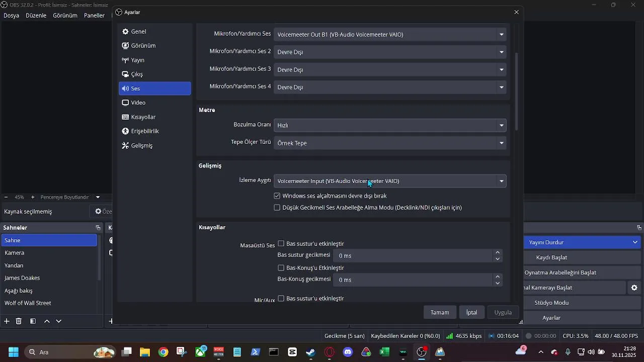The height and width of the screenshot is (362, 644).
Task: Click the İptal button
Action: (x=472, y=312)
